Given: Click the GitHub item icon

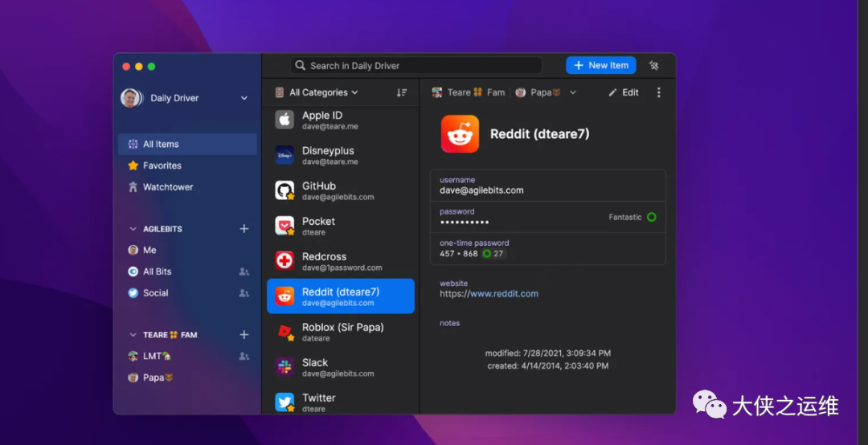Looking at the screenshot, I should tap(285, 190).
